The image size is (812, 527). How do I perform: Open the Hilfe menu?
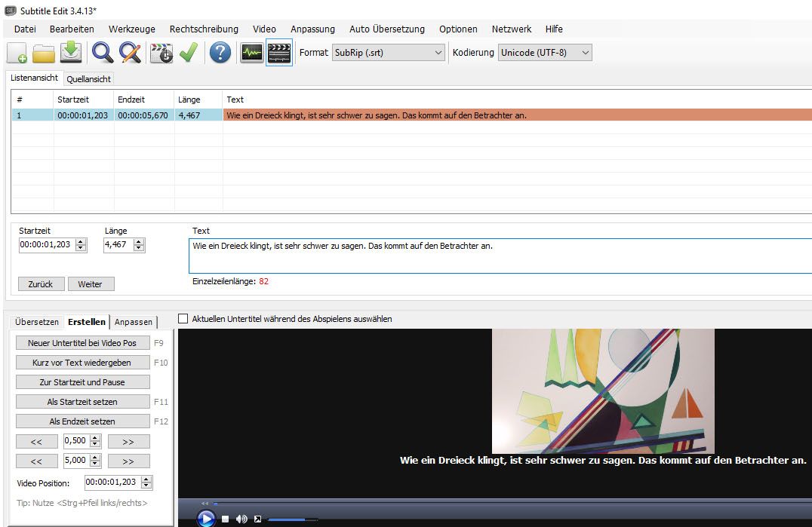[x=554, y=29]
